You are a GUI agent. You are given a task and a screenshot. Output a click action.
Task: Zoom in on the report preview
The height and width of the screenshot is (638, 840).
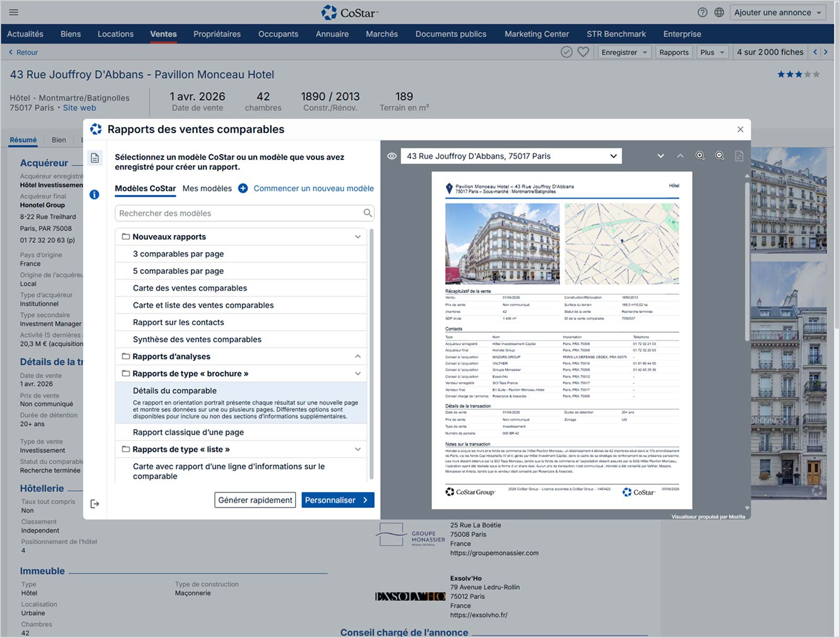(x=700, y=156)
